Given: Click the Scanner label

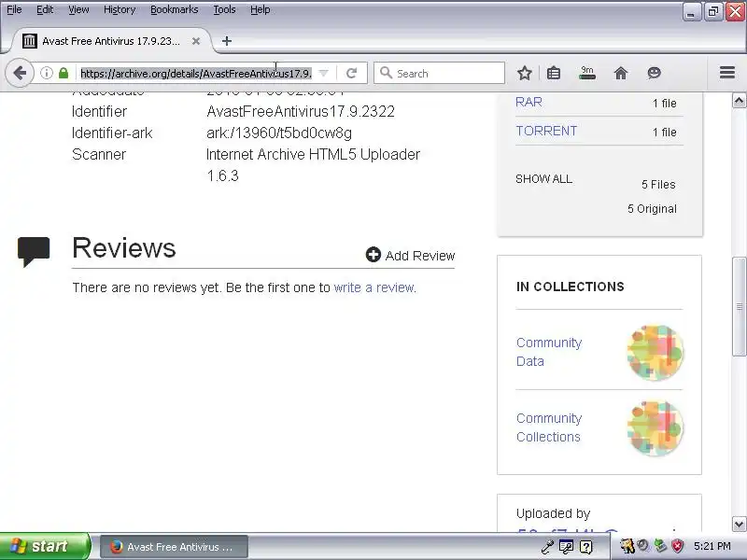Looking at the screenshot, I should click(99, 154).
